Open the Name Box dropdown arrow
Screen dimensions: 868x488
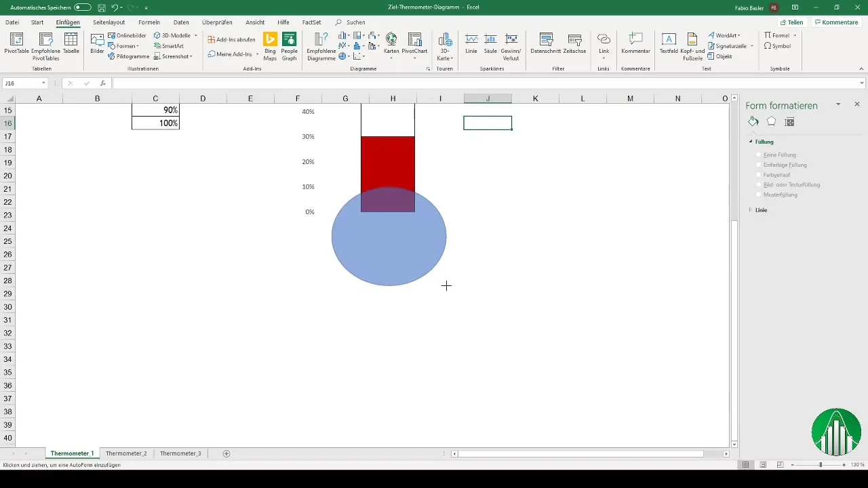(x=43, y=83)
